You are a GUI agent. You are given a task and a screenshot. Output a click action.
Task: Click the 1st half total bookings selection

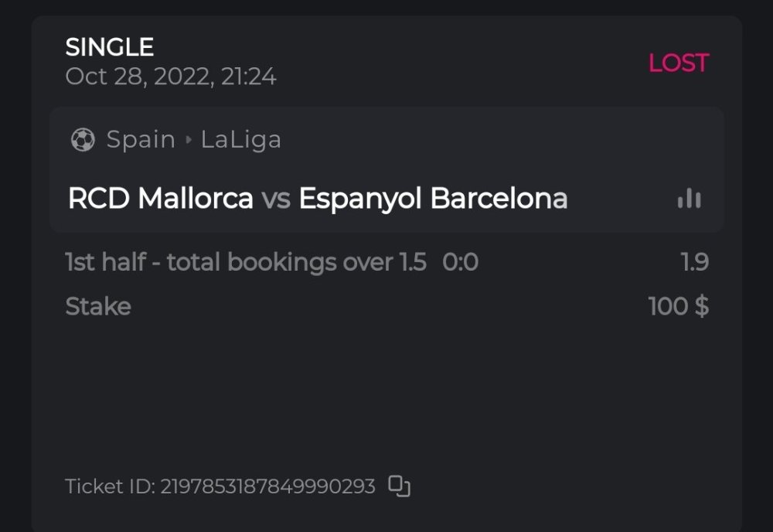tap(246, 262)
